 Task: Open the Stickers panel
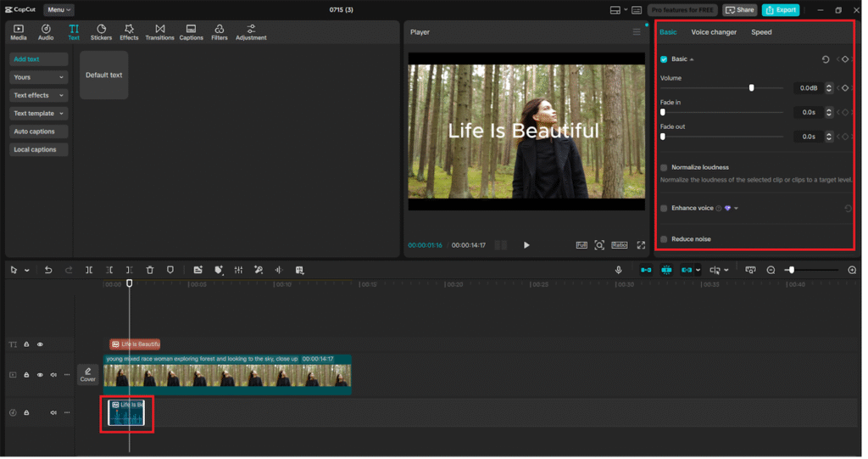click(x=101, y=32)
